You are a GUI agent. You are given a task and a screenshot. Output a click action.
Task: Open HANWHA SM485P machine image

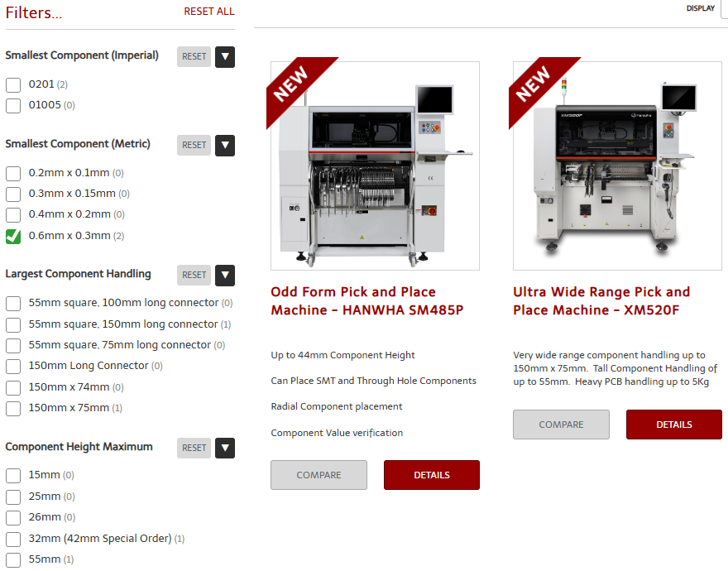tap(375, 166)
